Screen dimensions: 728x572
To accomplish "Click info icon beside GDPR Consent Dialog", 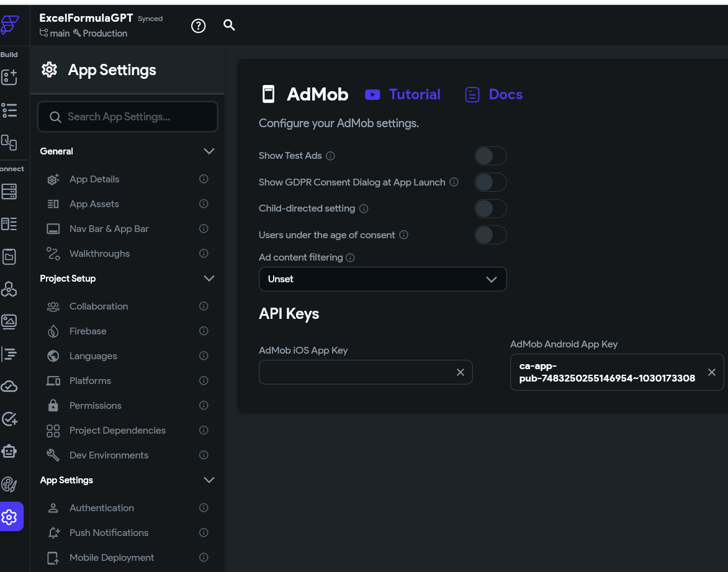I will (454, 182).
